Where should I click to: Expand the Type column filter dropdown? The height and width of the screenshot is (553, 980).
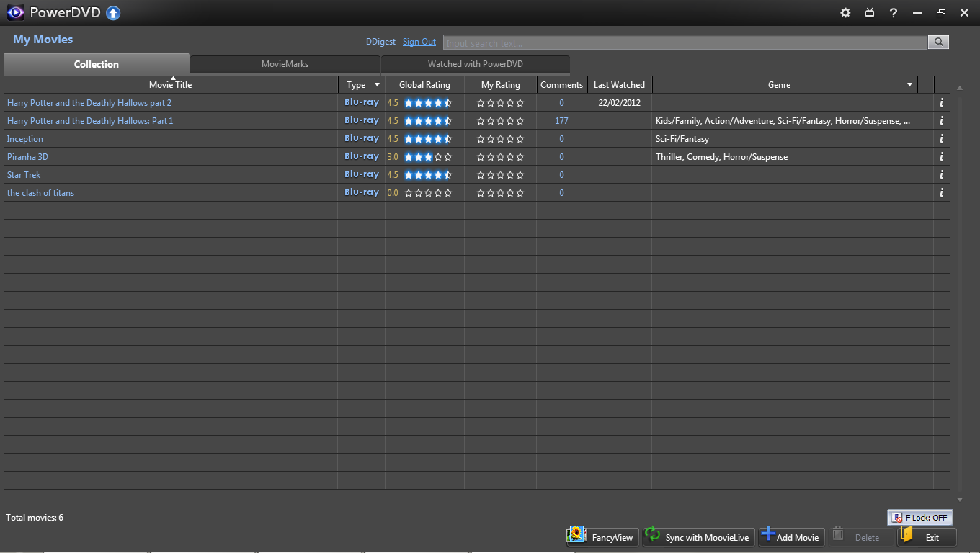376,85
